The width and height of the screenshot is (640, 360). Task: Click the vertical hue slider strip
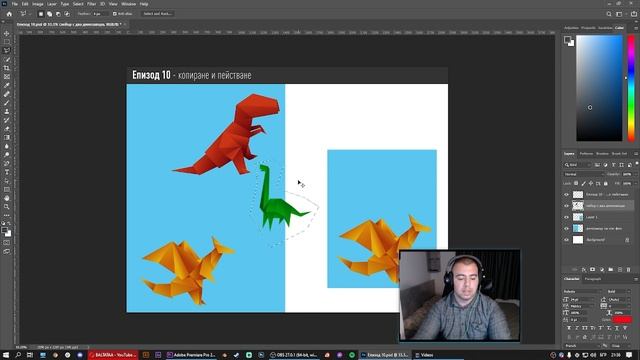point(631,88)
